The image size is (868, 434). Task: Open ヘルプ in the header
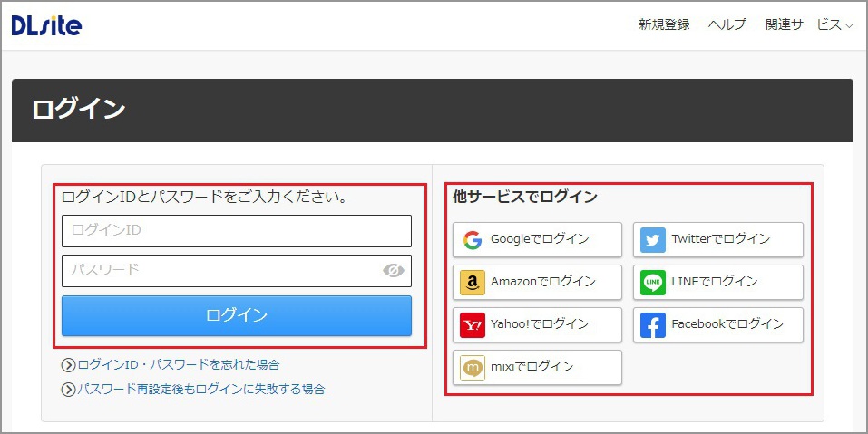coord(727,24)
